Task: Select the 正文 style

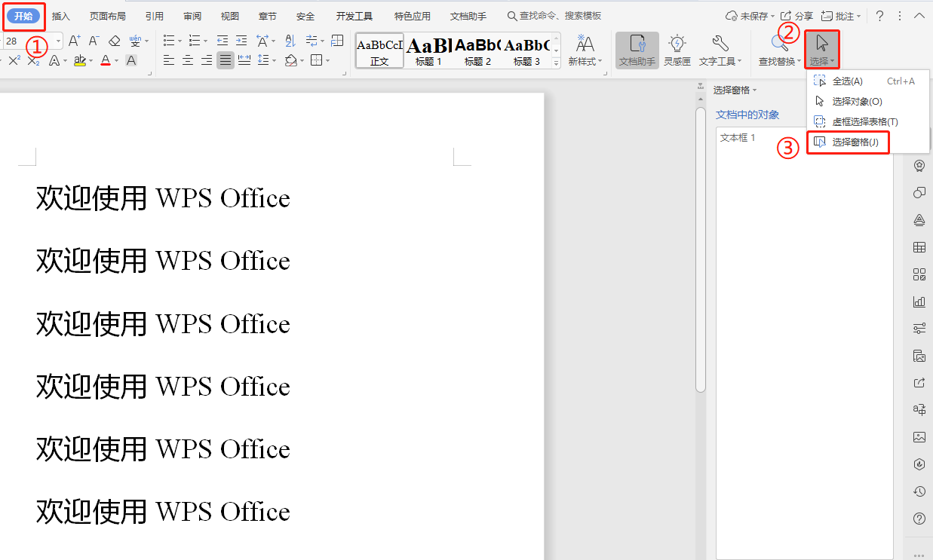Action: tap(379, 50)
